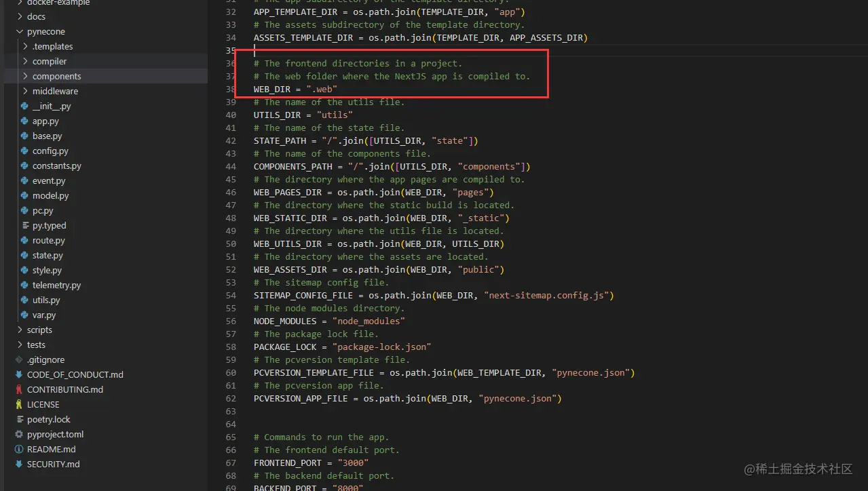This screenshot has width=868, height=491.
Task: Expand the docs folder chevron
Action: point(20,17)
